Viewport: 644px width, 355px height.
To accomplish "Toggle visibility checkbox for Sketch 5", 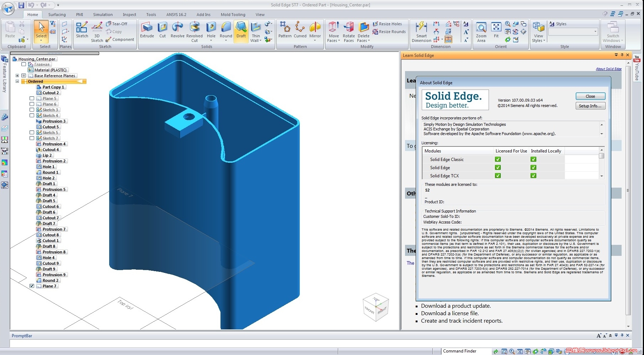I will 32,133.
